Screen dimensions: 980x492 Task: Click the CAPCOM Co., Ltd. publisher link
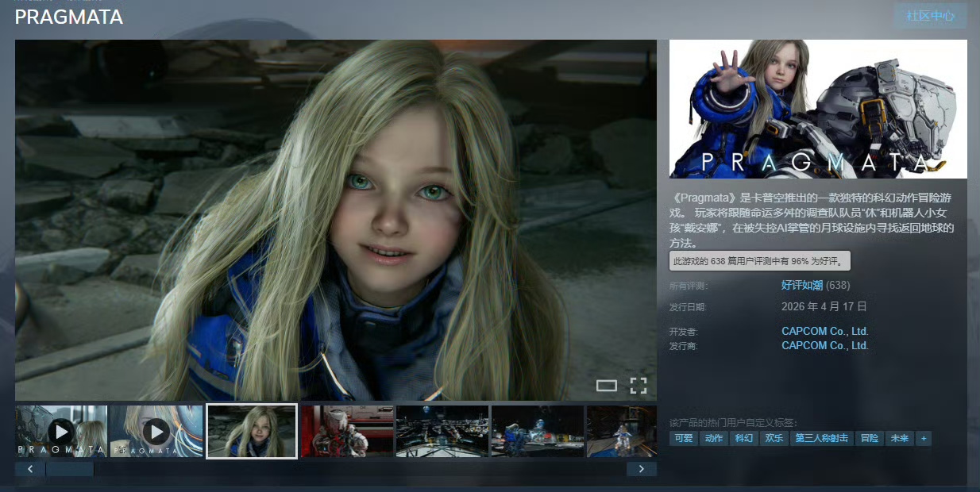pyautogui.click(x=824, y=346)
